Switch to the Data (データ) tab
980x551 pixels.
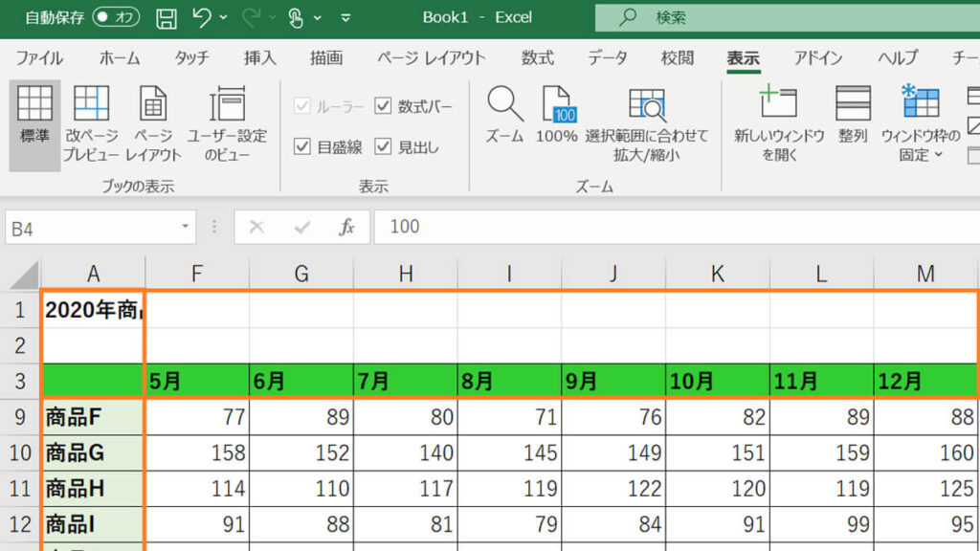pyautogui.click(x=608, y=57)
